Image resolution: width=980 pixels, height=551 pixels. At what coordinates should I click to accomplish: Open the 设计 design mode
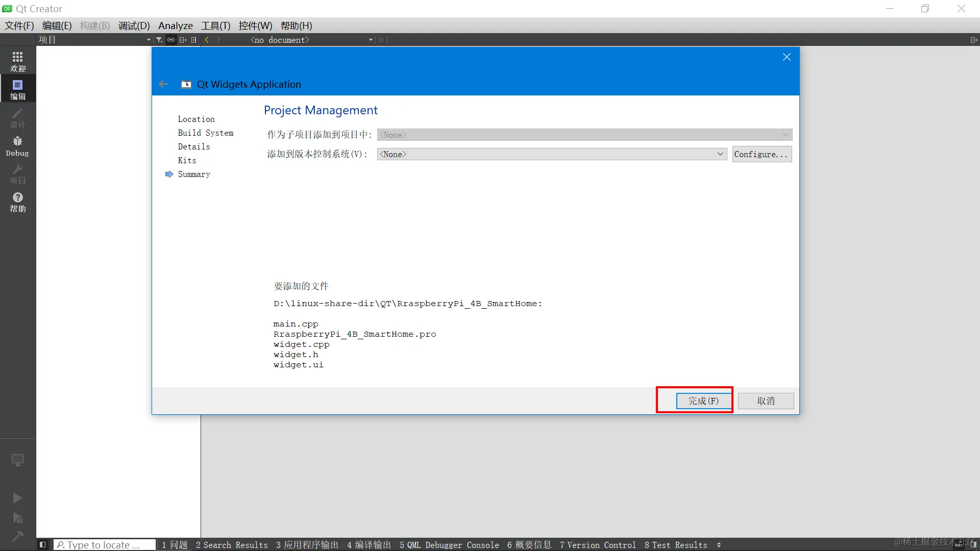tap(18, 117)
